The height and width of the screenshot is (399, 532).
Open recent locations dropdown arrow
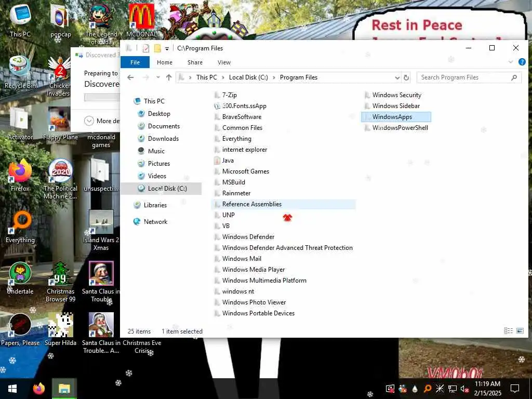pyautogui.click(x=158, y=78)
